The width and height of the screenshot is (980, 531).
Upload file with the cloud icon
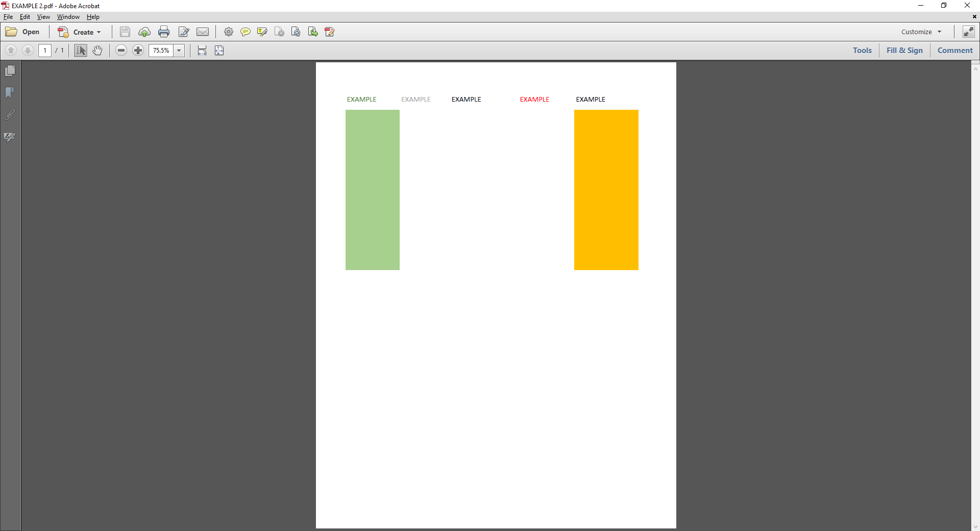[x=144, y=32]
